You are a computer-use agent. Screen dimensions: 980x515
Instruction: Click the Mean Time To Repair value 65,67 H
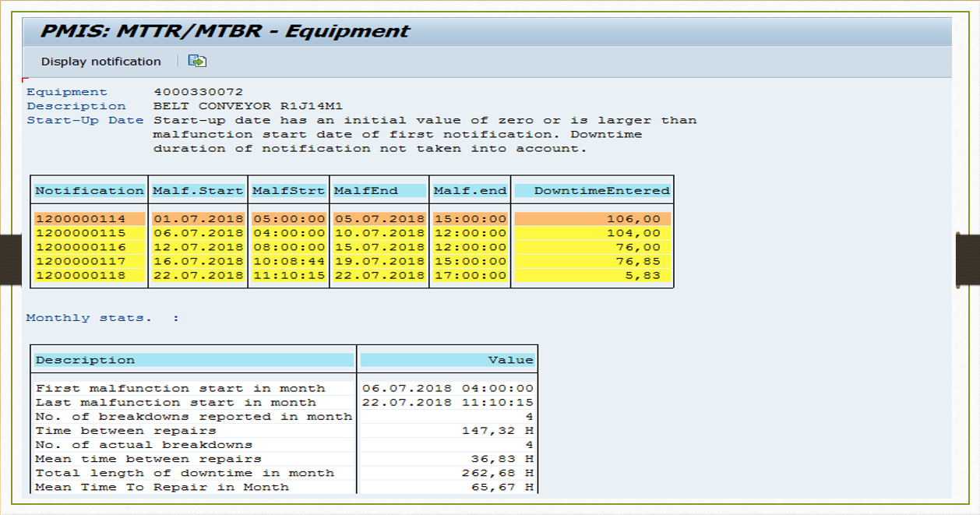[x=502, y=487]
